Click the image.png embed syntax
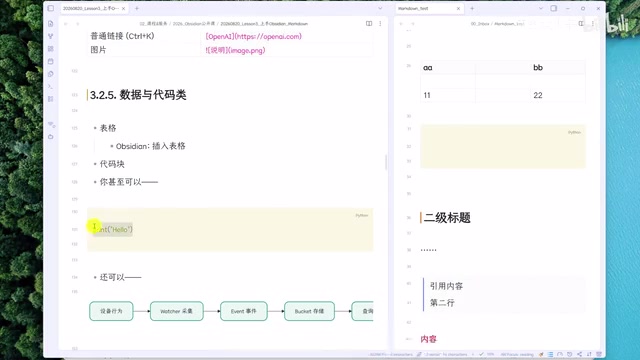The height and width of the screenshot is (360, 640). click(x=236, y=50)
